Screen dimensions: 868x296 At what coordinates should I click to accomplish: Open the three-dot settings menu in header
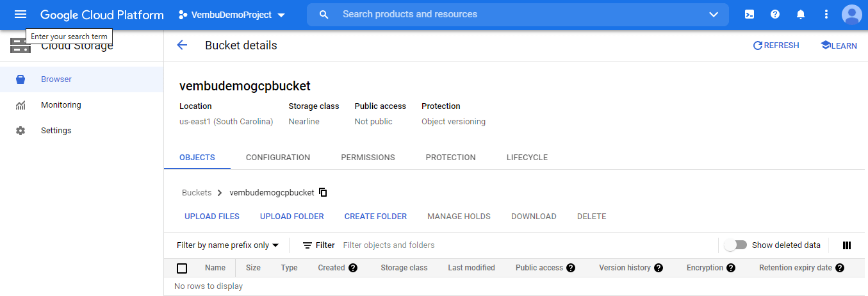[826, 14]
